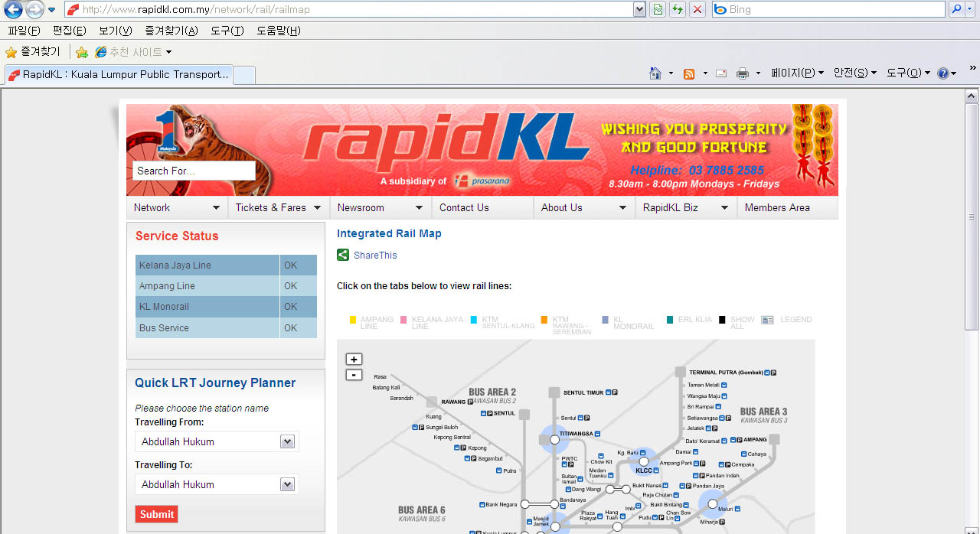The image size is (980, 534).
Task: Click the RSS feeds icon in toolbar
Action: (x=689, y=73)
